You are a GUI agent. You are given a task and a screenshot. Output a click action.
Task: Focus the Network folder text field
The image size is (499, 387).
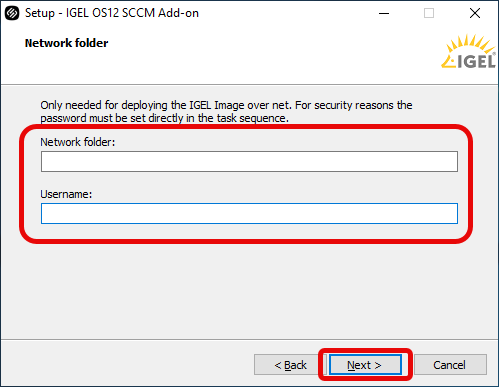click(249, 162)
